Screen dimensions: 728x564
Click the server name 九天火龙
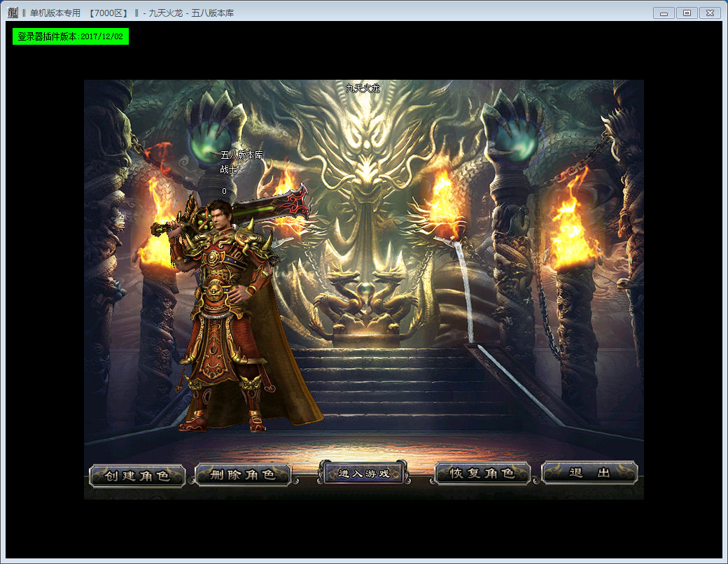363,88
